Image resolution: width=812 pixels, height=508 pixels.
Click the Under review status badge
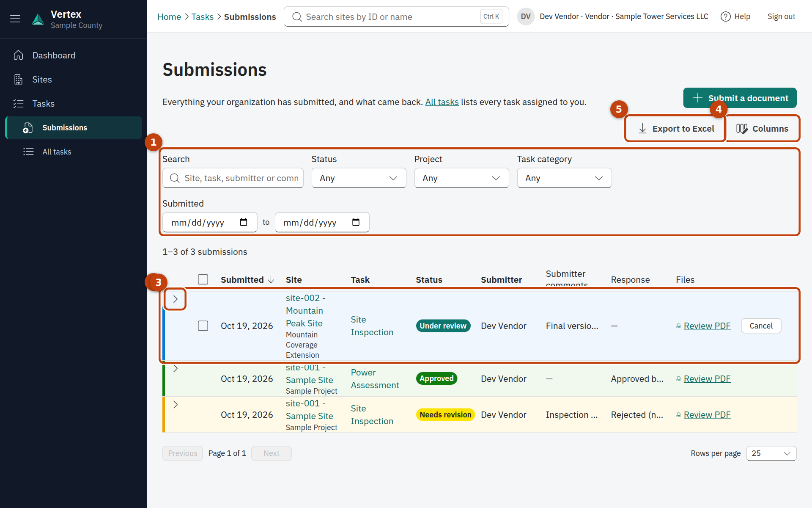coord(443,326)
